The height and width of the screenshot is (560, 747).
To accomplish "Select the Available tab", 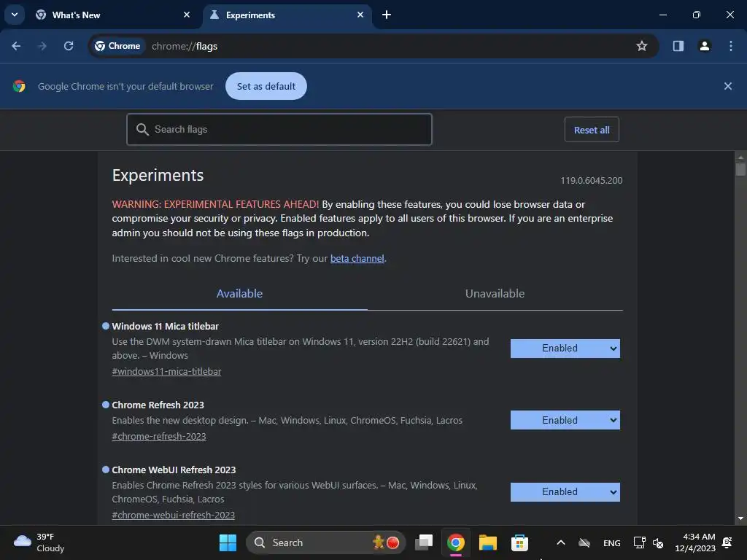I will pyautogui.click(x=239, y=294).
